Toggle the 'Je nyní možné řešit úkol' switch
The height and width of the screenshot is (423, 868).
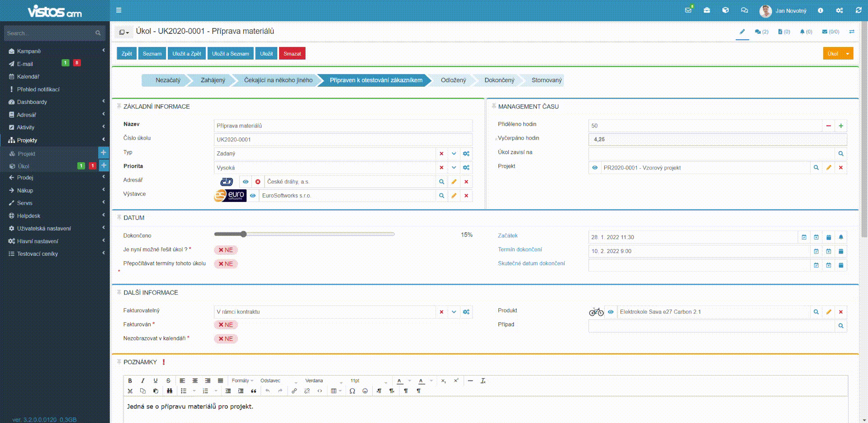tap(226, 250)
